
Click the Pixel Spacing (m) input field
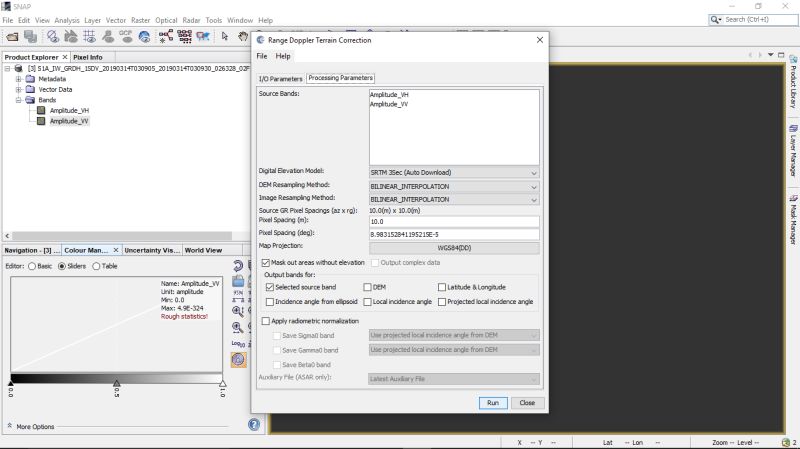454,222
